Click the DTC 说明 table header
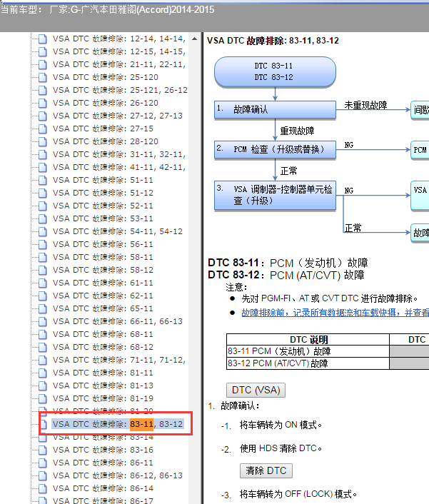This screenshot has width=429, height=504. click(308, 339)
